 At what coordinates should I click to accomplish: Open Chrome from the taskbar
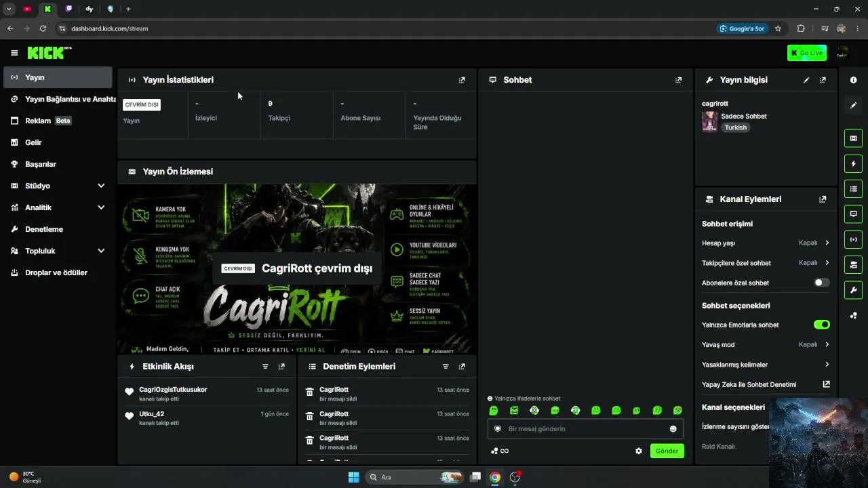(495, 477)
